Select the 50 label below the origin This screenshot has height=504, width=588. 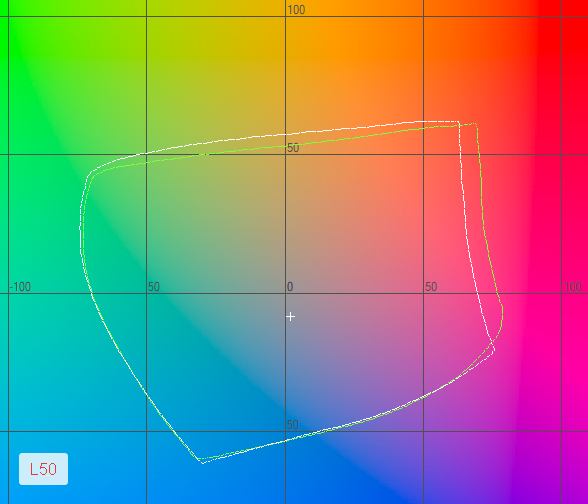point(293,425)
